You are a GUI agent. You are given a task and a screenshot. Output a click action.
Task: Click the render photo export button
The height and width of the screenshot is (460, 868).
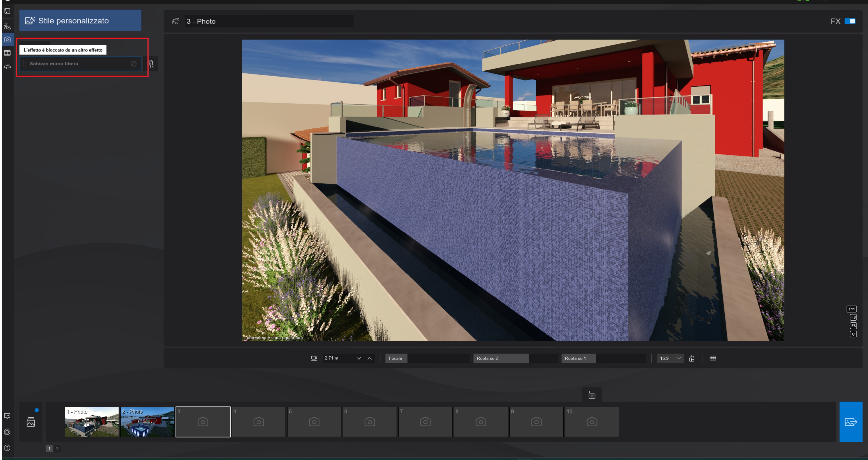pos(850,422)
